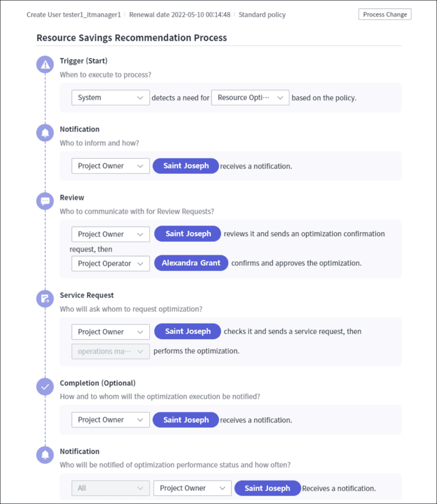Click the Completion checkmark step icon

point(45,387)
